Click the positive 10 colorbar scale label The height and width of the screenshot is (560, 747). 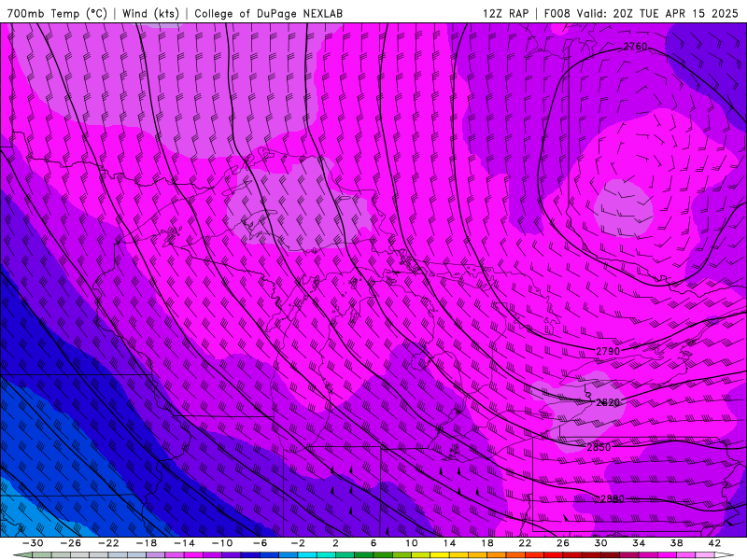(412, 543)
